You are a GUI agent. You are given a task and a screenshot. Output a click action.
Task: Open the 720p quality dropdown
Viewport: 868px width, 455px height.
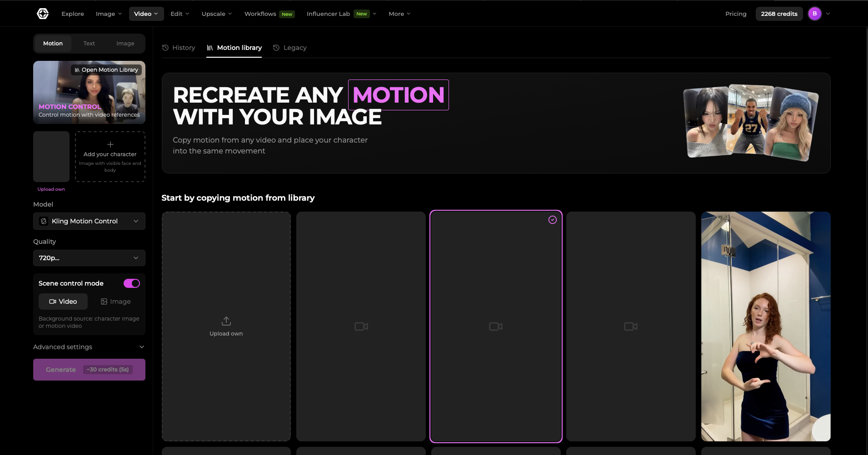[89, 258]
